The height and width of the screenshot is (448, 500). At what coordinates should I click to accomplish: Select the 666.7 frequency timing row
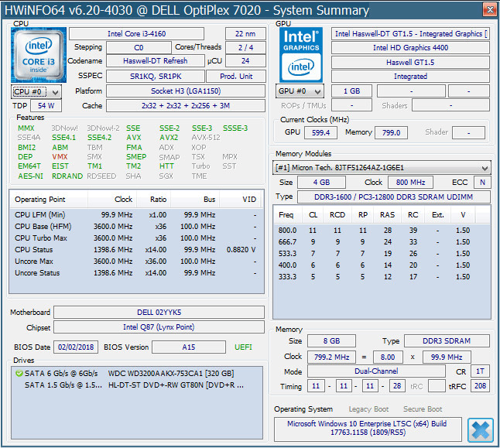(x=382, y=242)
